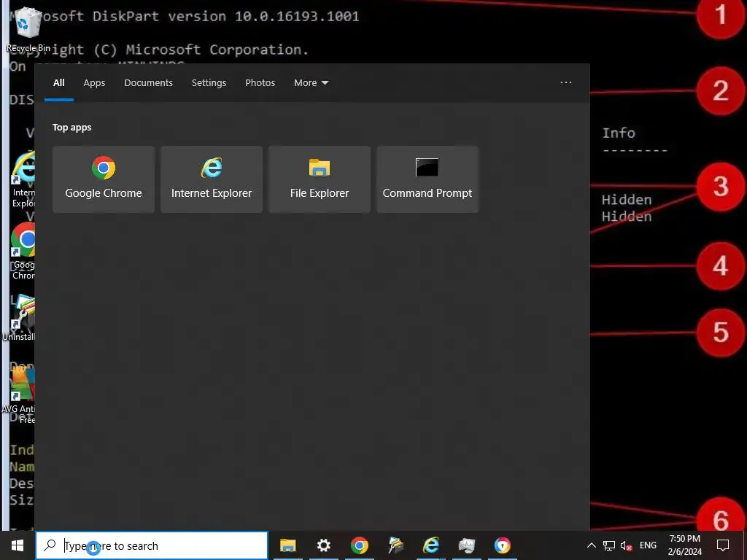Switch the ENG input language indicator

coord(648,545)
